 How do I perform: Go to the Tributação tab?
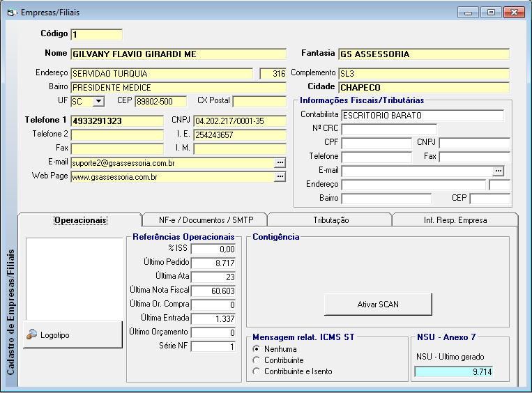(x=330, y=220)
